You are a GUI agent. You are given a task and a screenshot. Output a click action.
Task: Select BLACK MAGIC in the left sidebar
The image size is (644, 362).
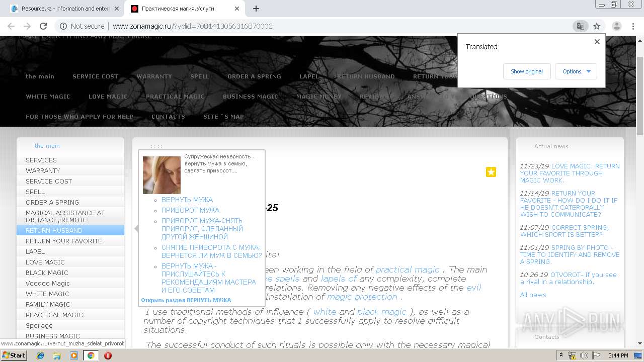70,273
